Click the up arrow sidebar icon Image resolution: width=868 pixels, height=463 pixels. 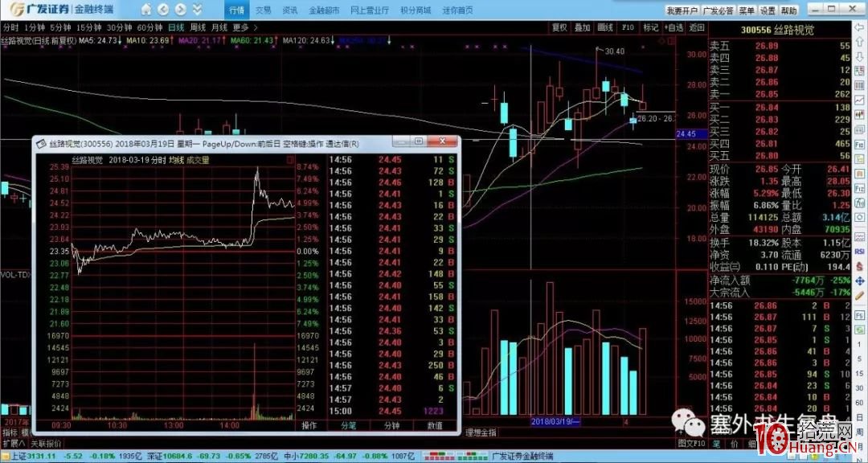tap(860, 42)
